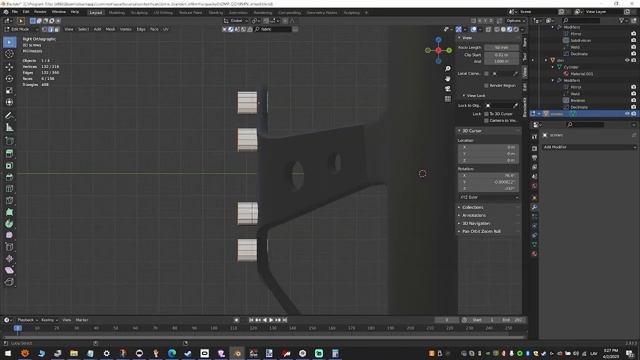Switch to edge select mode

[x=51, y=29]
